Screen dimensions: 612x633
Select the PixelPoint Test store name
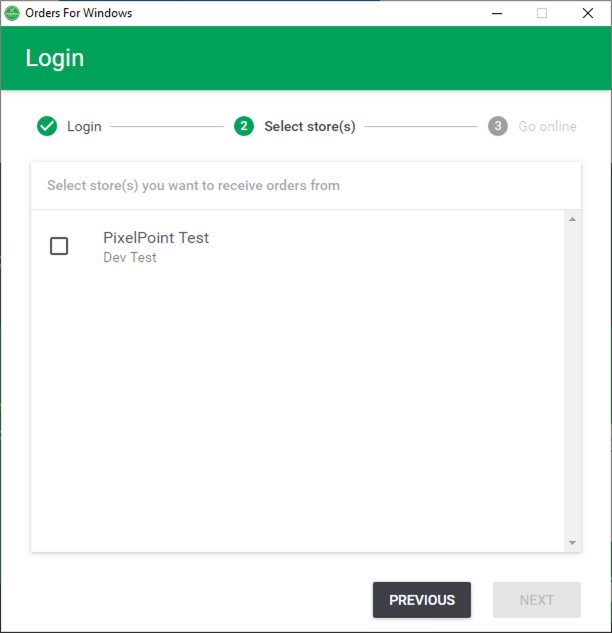tap(156, 238)
